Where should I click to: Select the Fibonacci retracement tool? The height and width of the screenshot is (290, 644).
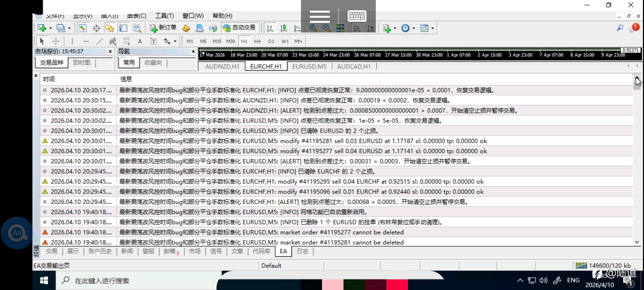tap(126, 41)
